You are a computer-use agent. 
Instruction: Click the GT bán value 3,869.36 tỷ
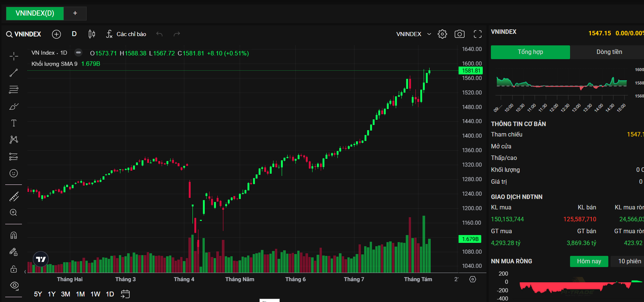(x=582, y=243)
